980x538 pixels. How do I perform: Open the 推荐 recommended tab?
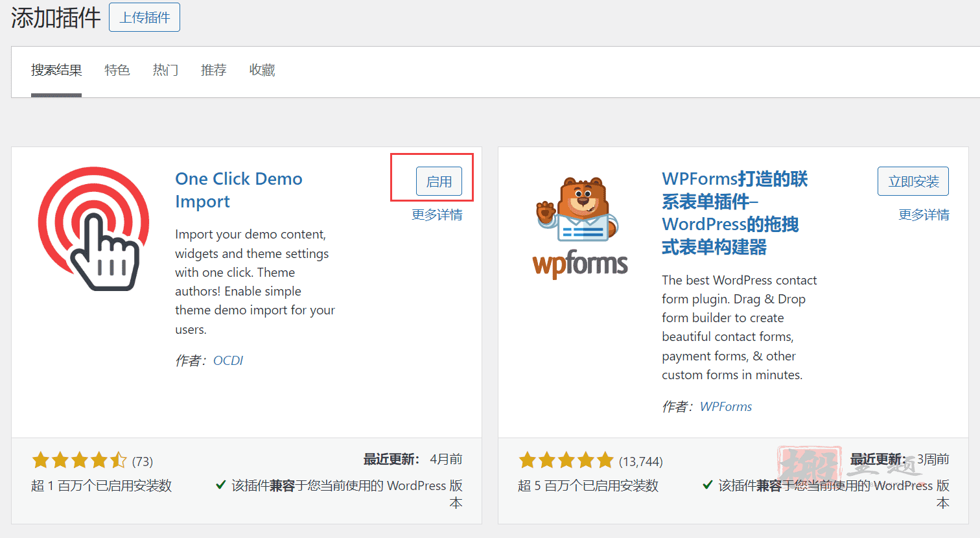(214, 70)
